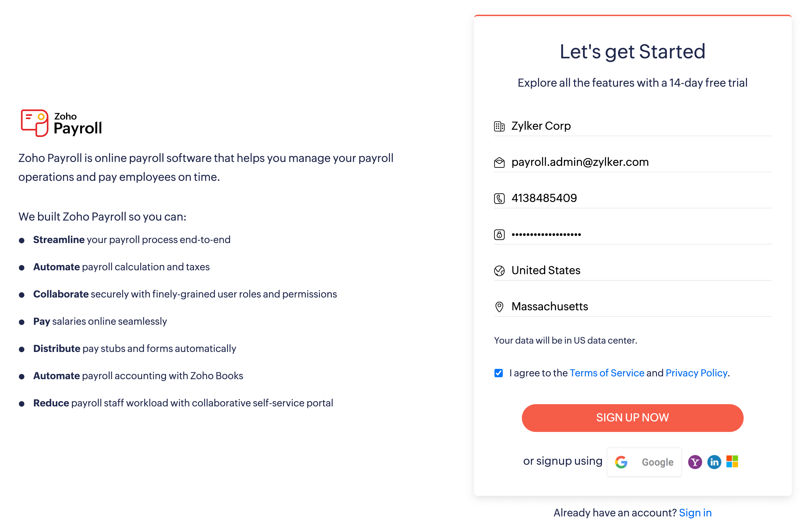Focus the masked password field
This screenshot has width=812, height=525.
[638, 234]
